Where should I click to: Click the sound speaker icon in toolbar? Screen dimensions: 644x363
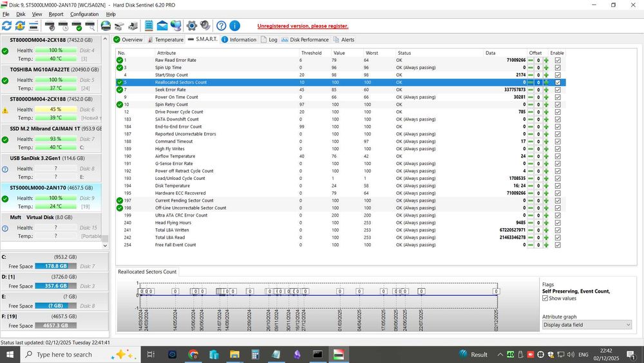pos(205,26)
